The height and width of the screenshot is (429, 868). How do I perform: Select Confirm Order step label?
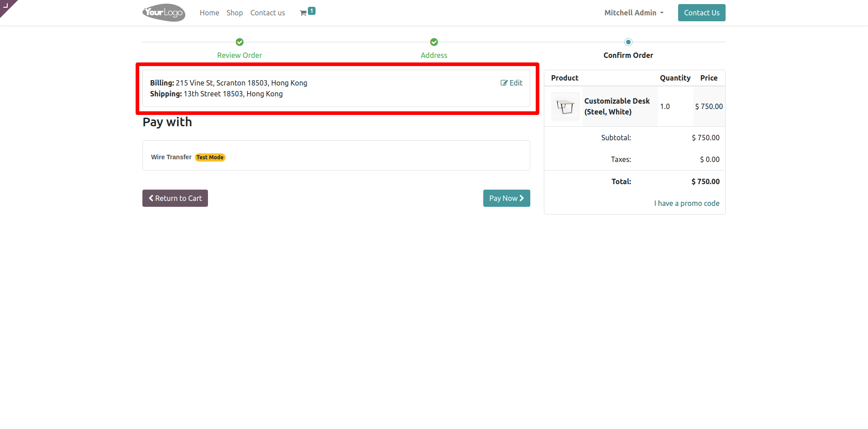pyautogui.click(x=628, y=55)
